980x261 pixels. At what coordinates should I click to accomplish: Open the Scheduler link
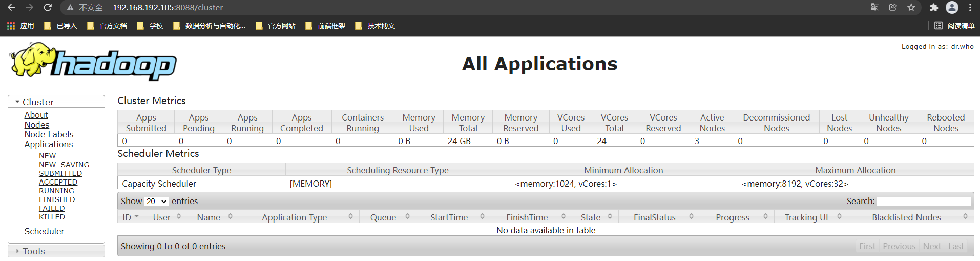click(x=45, y=231)
